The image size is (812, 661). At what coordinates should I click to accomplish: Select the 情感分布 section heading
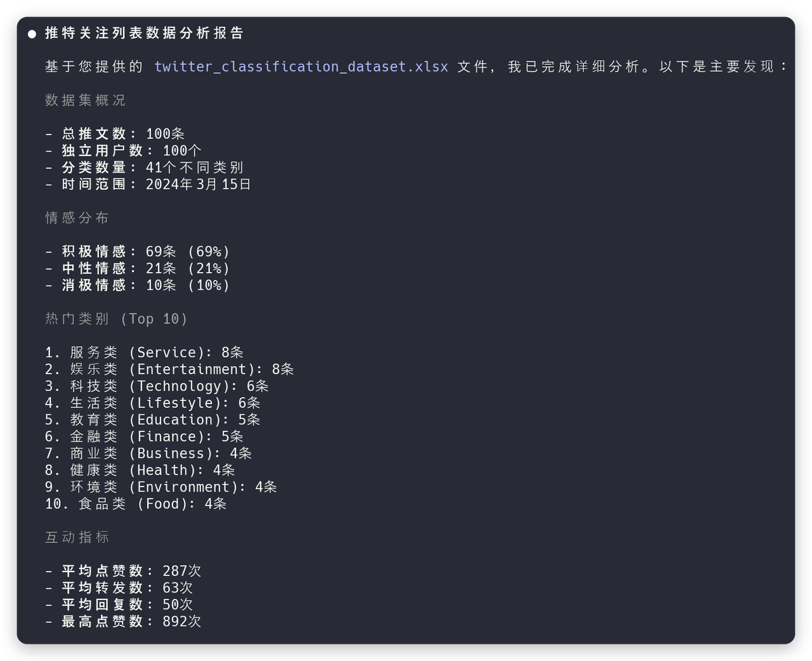[77, 218]
